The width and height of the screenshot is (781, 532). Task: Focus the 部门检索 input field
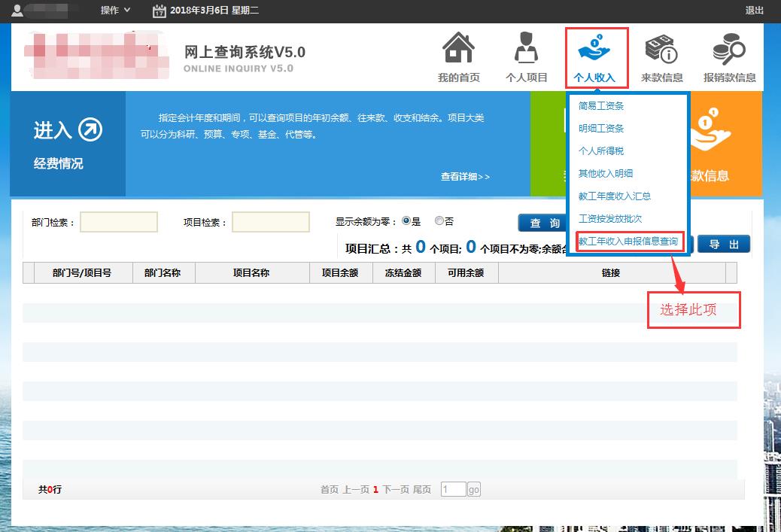119,222
